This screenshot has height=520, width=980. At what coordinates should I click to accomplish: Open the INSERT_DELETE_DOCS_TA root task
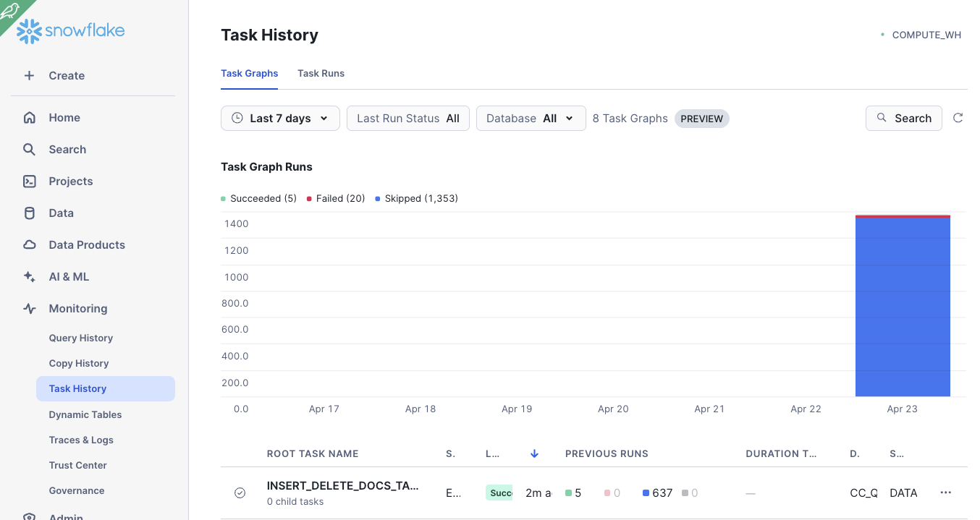pos(342,486)
